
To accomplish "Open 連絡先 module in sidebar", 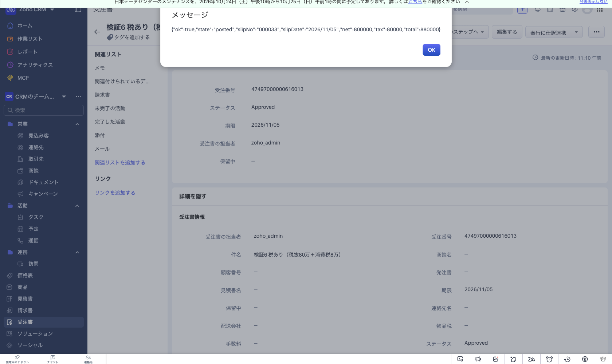I will tap(44, 147).
